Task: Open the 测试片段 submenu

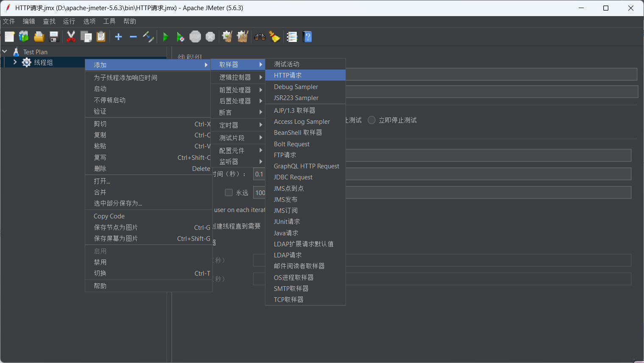Action: click(238, 138)
